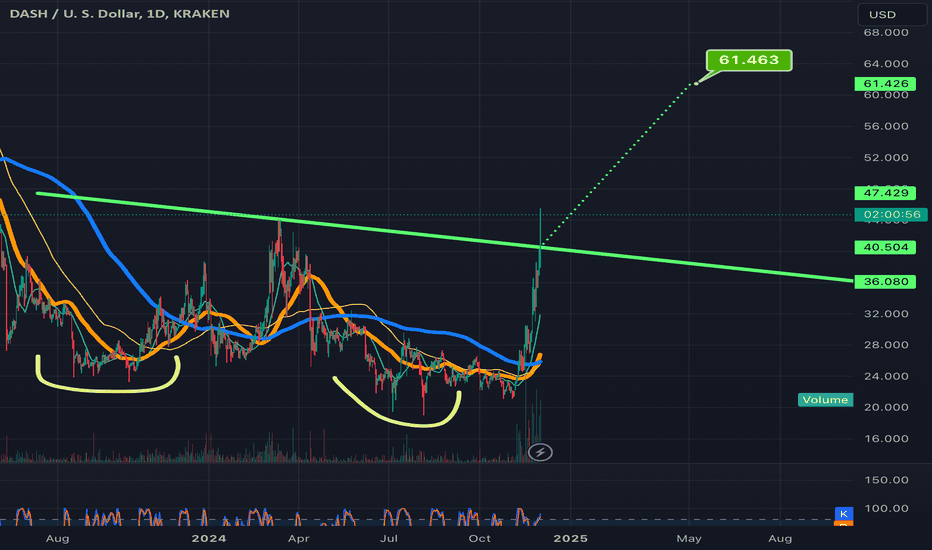Click the 16.000 price axis value

click(886, 439)
